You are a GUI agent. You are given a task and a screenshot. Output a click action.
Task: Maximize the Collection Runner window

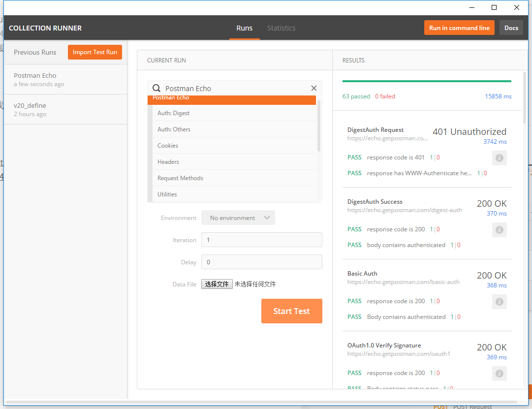point(494,7)
